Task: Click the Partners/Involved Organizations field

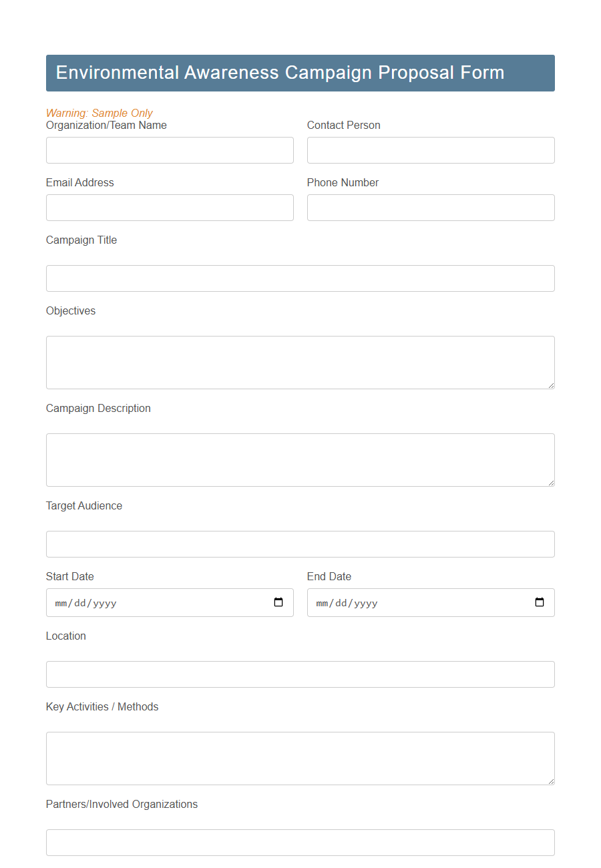Action: click(x=300, y=843)
